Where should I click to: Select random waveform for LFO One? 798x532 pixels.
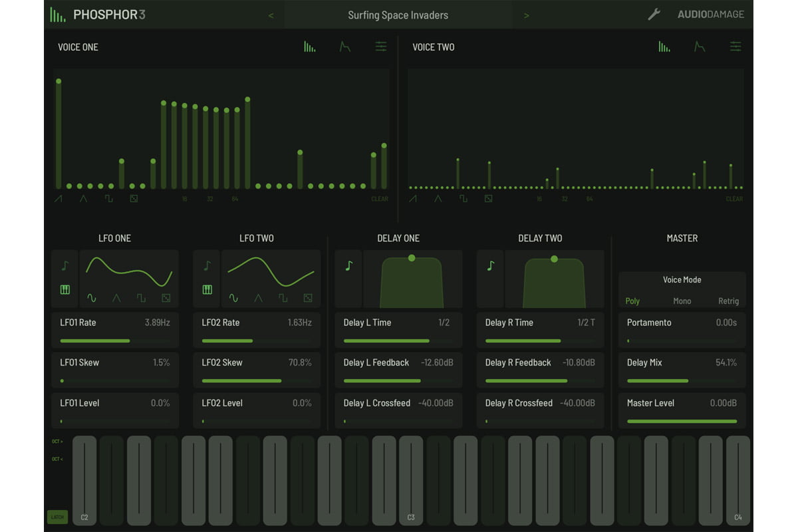coord(166,298)
